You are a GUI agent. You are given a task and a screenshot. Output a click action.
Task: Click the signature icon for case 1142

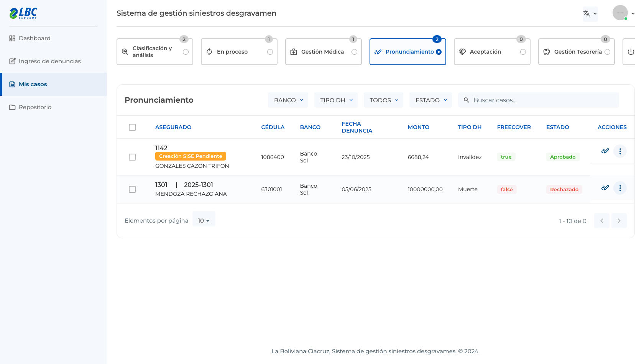605,151
